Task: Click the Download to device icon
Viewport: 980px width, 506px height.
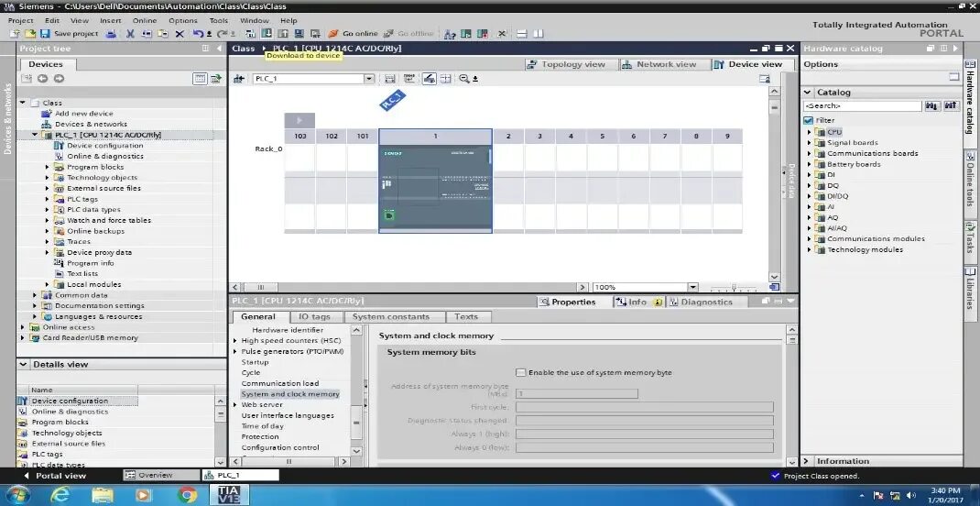Action: coord(267,34)
